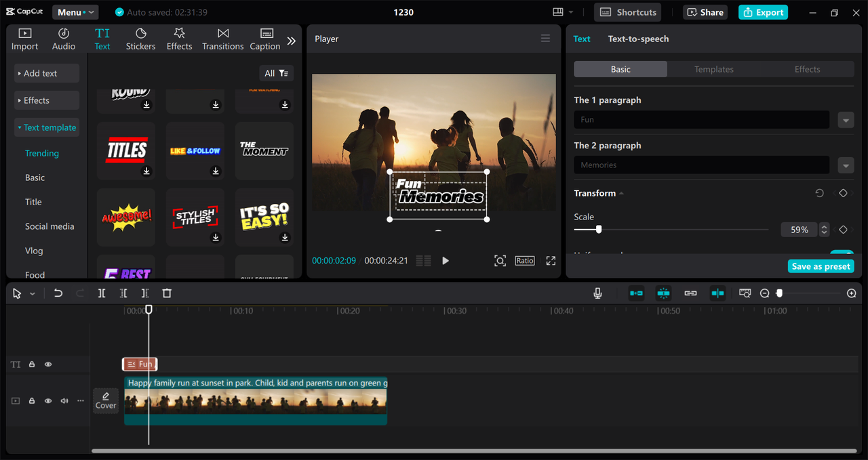Open the Transitions tab
868x460 pixels.
click(x=222, y=39)
